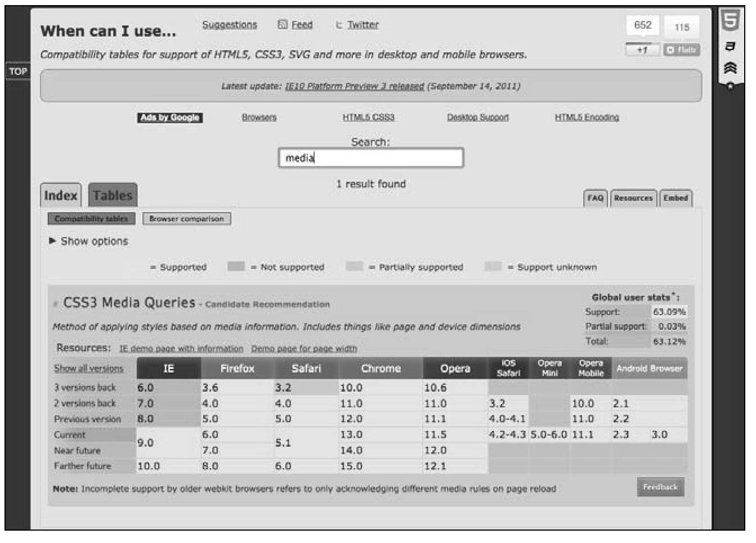756x543 pixels.
Task: Click the stacked chevrons icon in HTML5 badge
Action: (730, 68)
